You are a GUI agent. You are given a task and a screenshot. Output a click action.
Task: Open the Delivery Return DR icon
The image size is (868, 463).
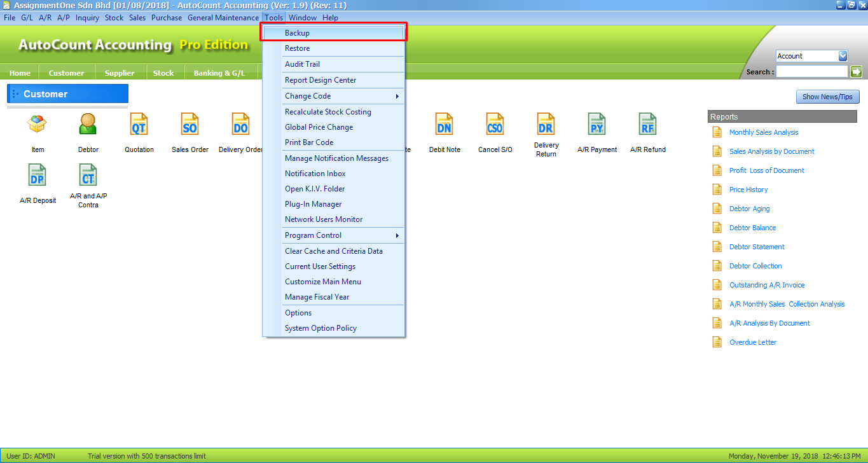pos(546,124)
